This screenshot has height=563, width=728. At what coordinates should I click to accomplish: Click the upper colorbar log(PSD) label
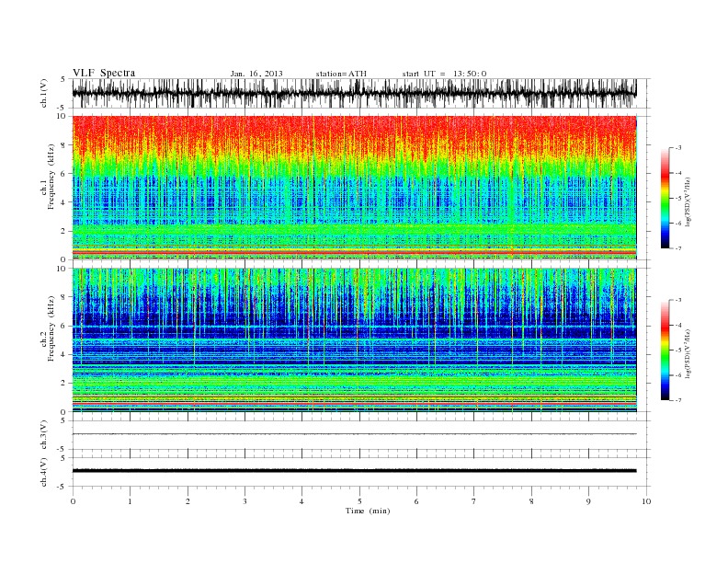[x=688, y=202]
